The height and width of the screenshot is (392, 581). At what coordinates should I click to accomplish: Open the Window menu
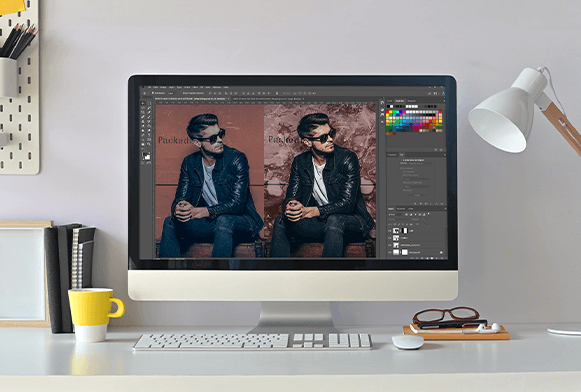(217, 87)
